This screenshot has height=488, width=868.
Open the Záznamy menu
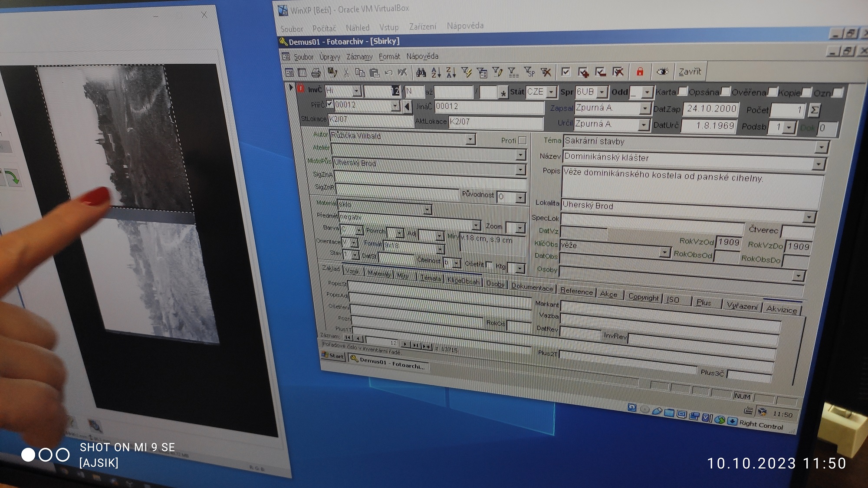tap(359, 57)
